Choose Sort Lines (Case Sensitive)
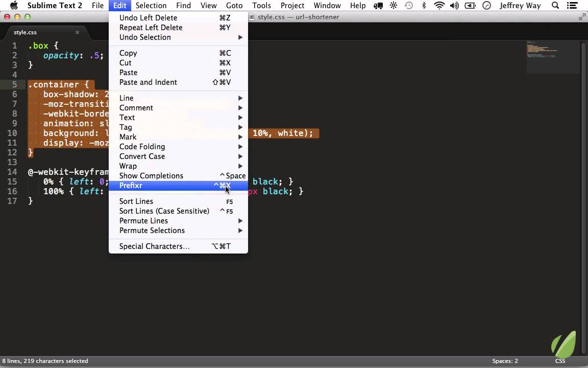The width and height of the screenshot is (588, 368). (x=178, y=211)
